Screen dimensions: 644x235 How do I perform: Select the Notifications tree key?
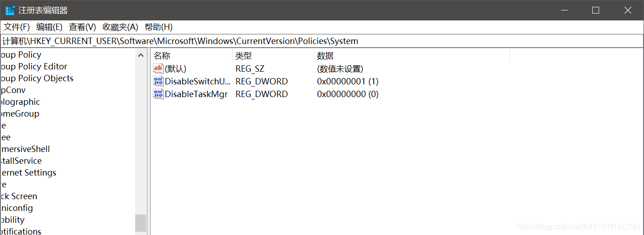[x=20, y=231]
